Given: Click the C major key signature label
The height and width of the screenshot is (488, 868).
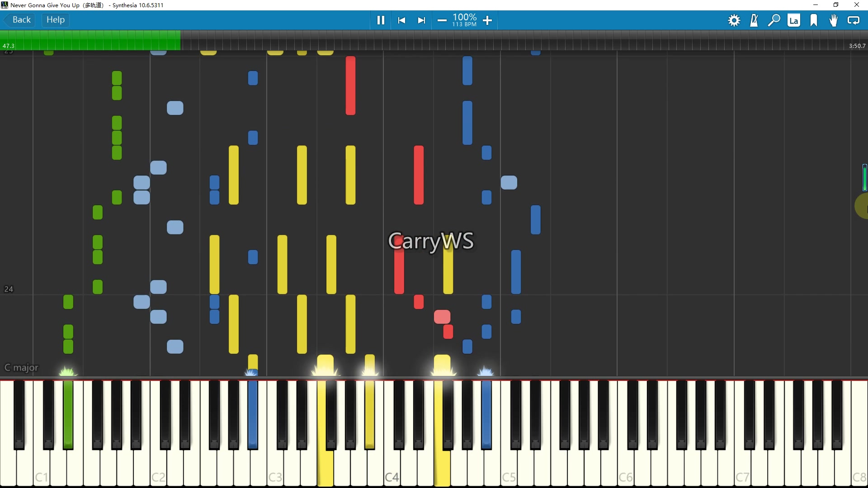Looking at the screenshot, I should point(21,367).
